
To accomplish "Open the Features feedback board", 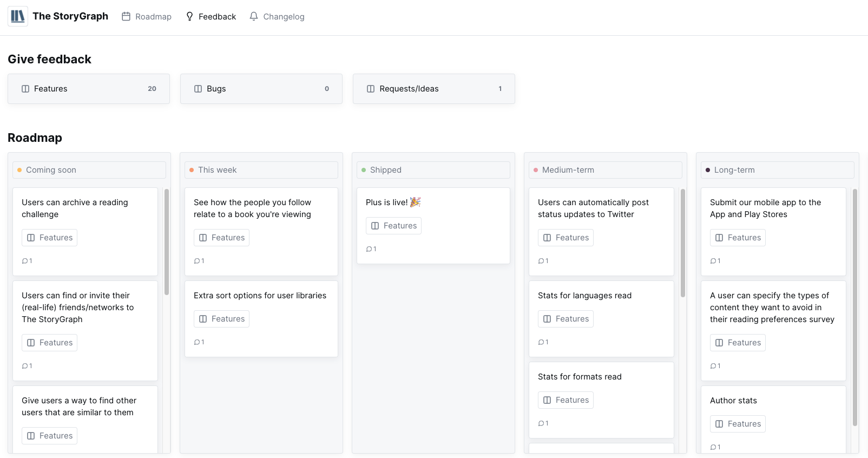I will pos(89,89).
